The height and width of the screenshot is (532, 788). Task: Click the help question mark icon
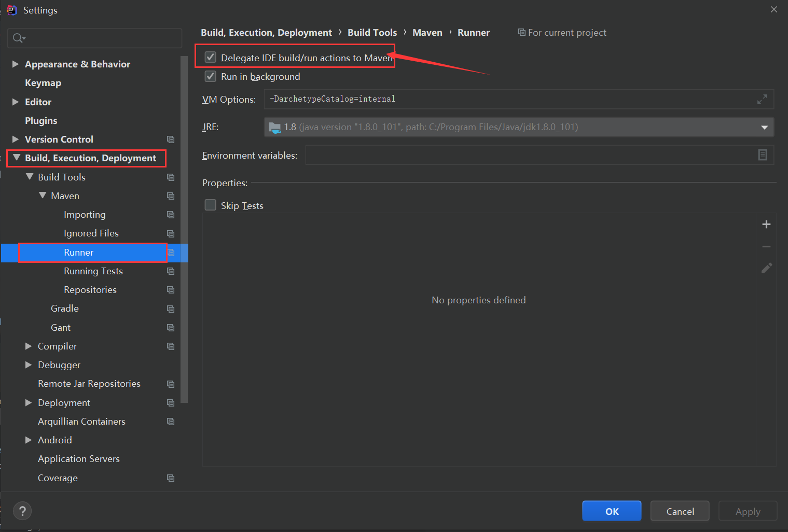click(22, 511)
